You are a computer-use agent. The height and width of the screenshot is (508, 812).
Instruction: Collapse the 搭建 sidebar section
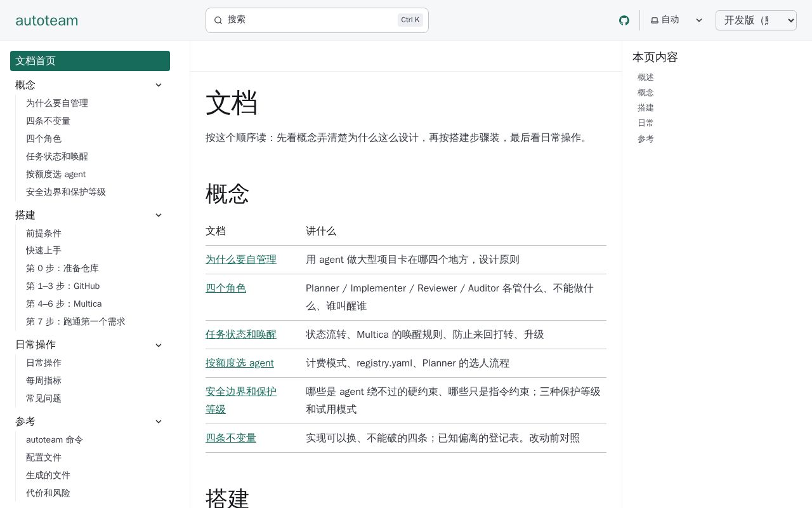(x=159, y=215)
